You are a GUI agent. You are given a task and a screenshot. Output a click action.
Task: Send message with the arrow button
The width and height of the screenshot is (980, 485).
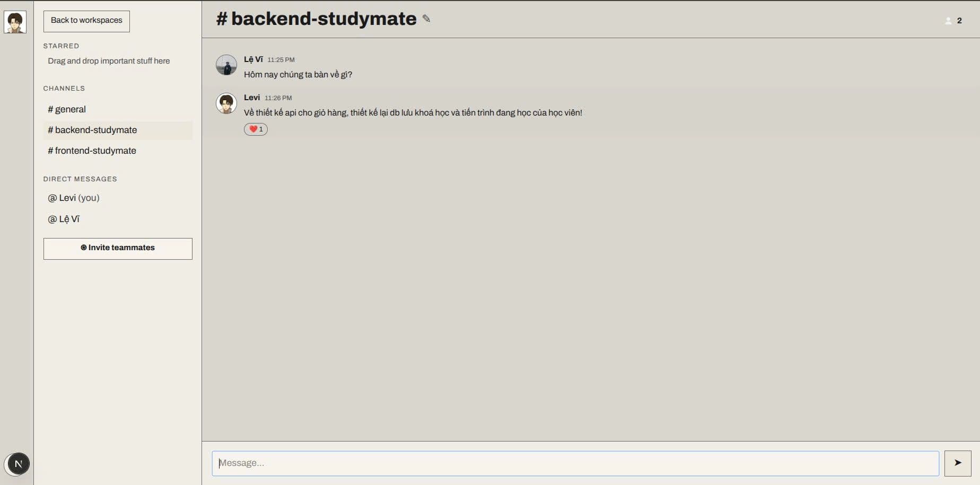pos(958,463)
